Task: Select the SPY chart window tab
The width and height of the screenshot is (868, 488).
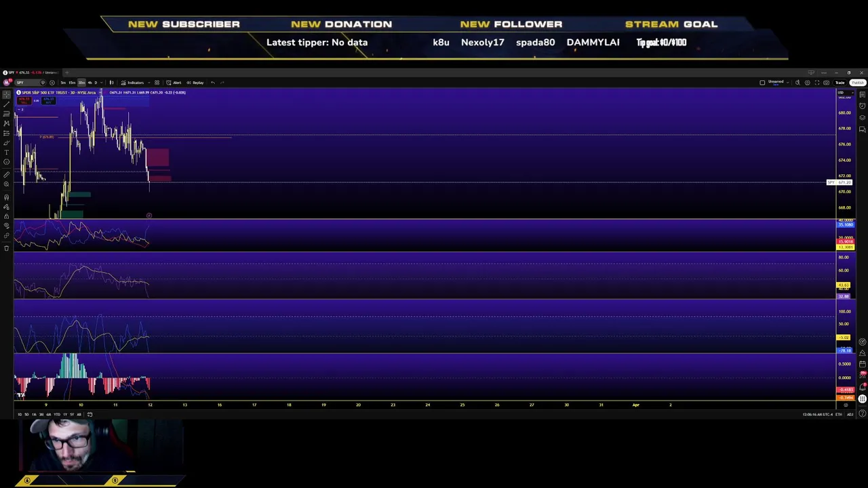Action: click(x=31, y=73)
